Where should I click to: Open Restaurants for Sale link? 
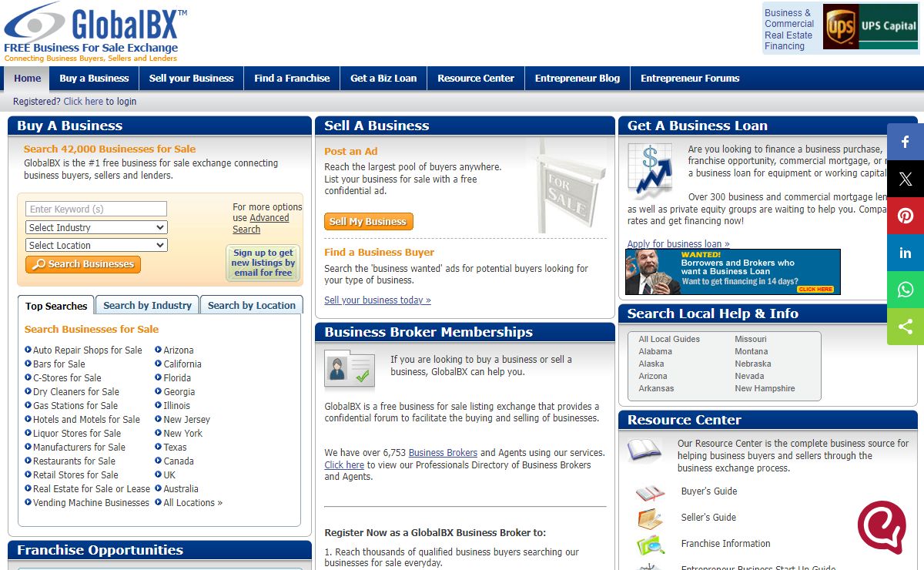click(x=74, y=461)
